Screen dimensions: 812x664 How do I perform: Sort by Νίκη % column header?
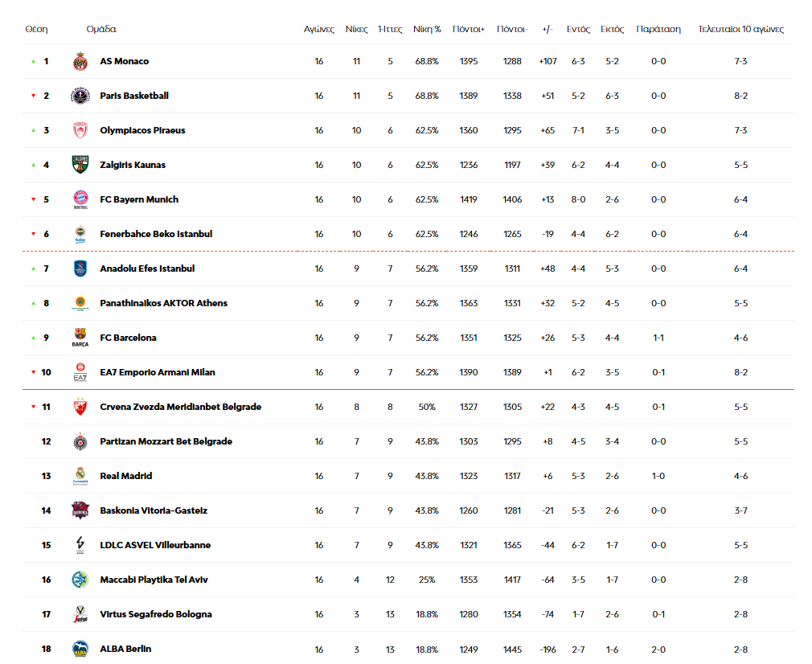point(427,29)
